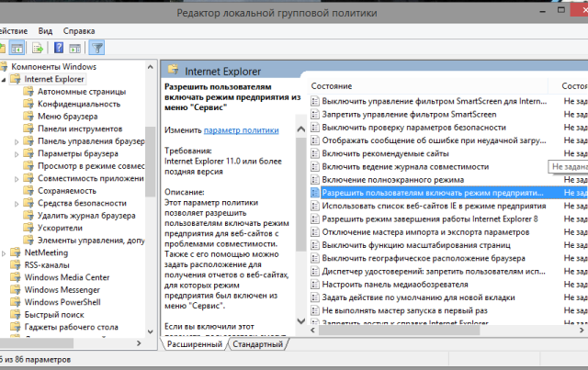588x370 pixels.
Task: Open the параметр политики link
Action: coord(241,130)
